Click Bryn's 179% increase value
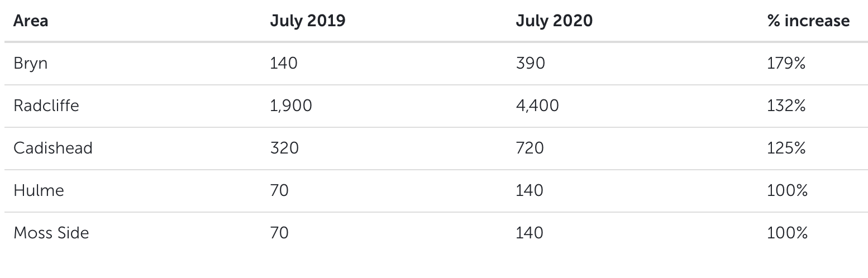868x278 pixels. [x=786, y=64]
